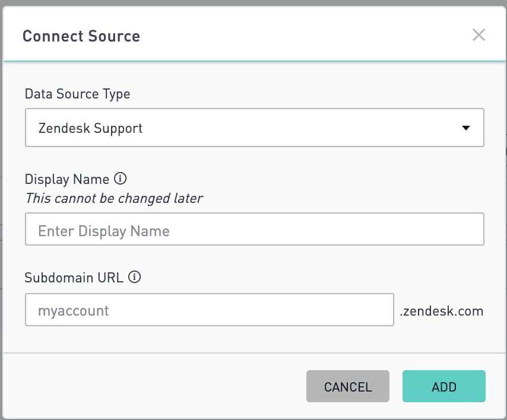Close the Connect Source dialog with X
Screen dimensions: 507x420
tap(479, 35)
